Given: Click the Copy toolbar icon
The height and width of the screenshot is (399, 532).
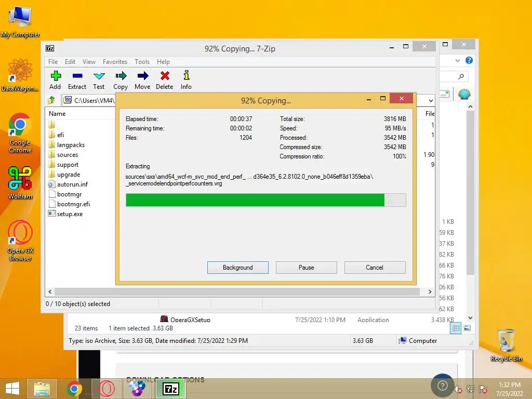Looking at the screenshot, I should pos(121,80).
